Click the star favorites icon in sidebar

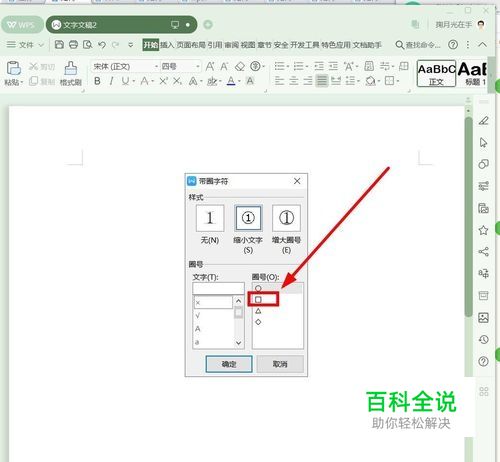(483, 230)
